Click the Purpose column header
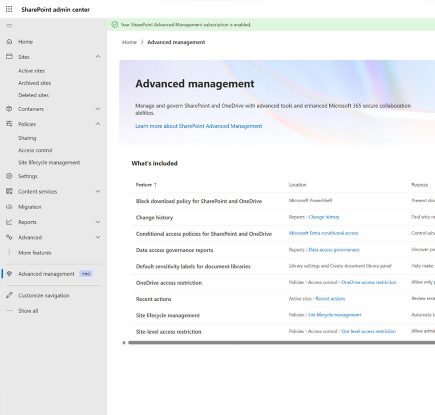The image size is (435, 415). (x=420, y=185)
